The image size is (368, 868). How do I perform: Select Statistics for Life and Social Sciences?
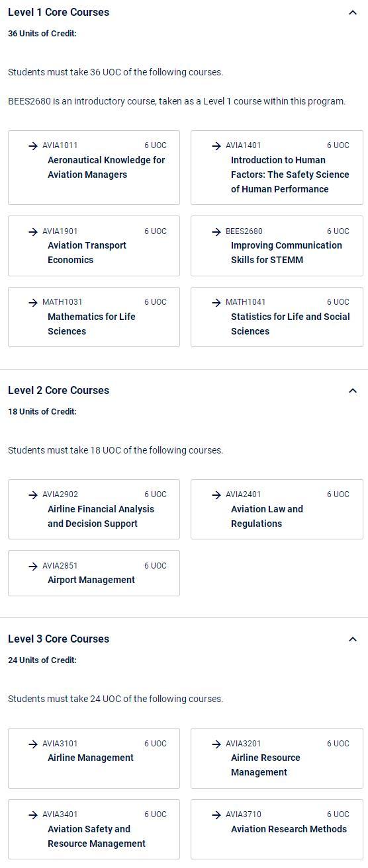click(290, 324)
